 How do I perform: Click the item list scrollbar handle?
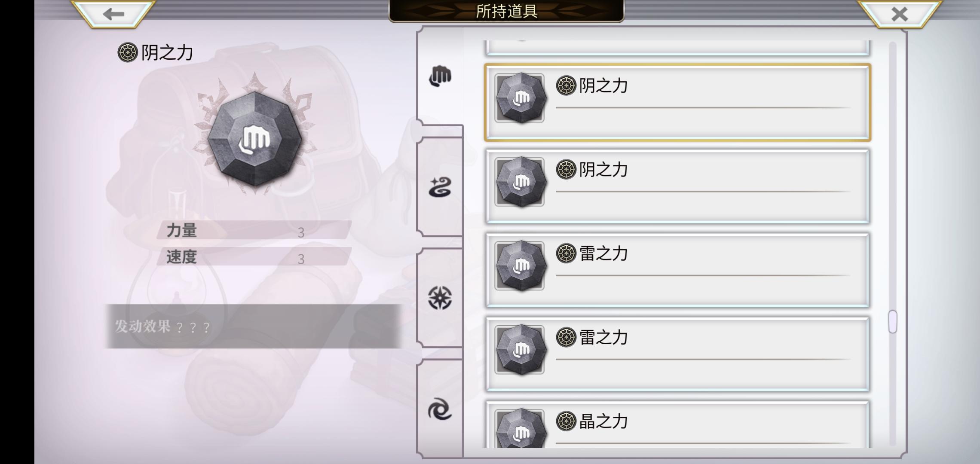[893, 321]
